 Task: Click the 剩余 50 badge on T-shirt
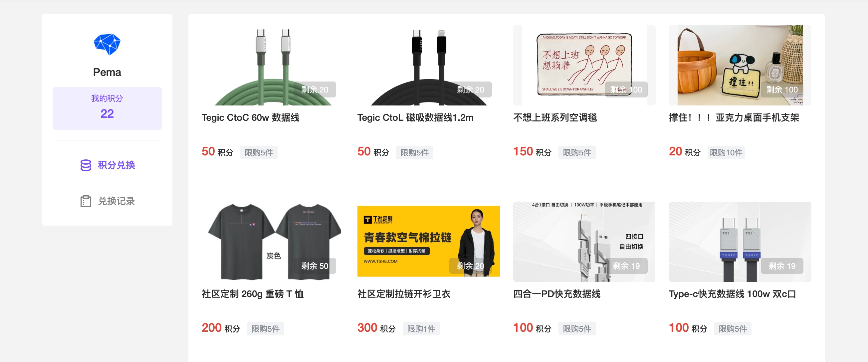(315, 266)
